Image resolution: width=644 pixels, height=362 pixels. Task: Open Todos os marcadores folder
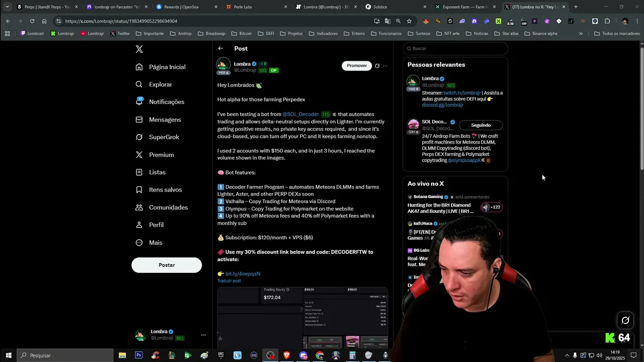(617, 33)
